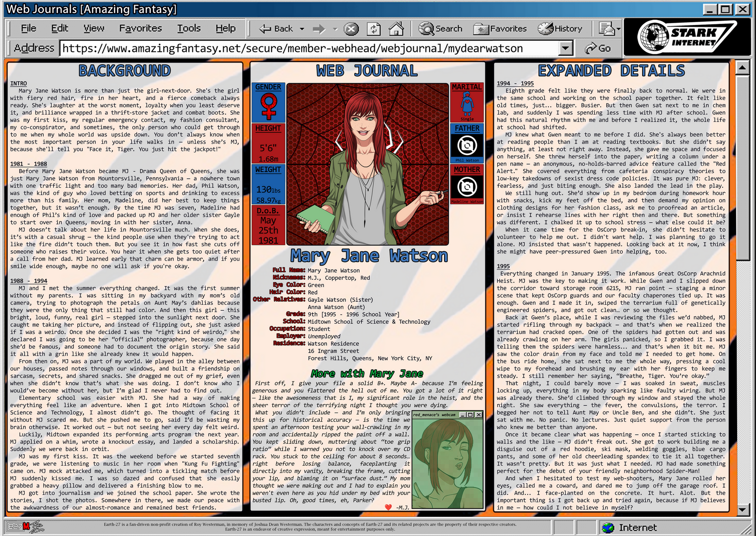756x536 pixels.
Task: Click the Father Phil Watson photo placeholder
Action: [x=467, y=146]
